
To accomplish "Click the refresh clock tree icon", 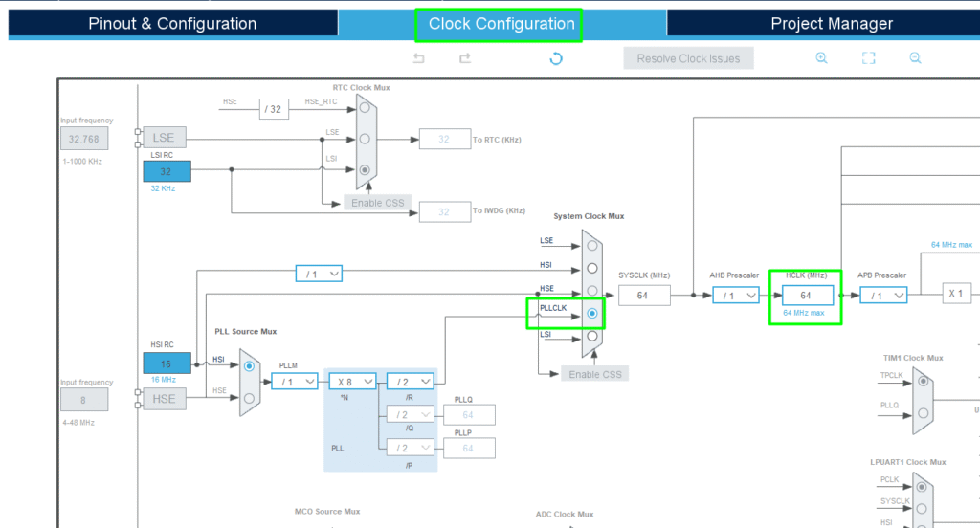I will [x=555, y=58].
